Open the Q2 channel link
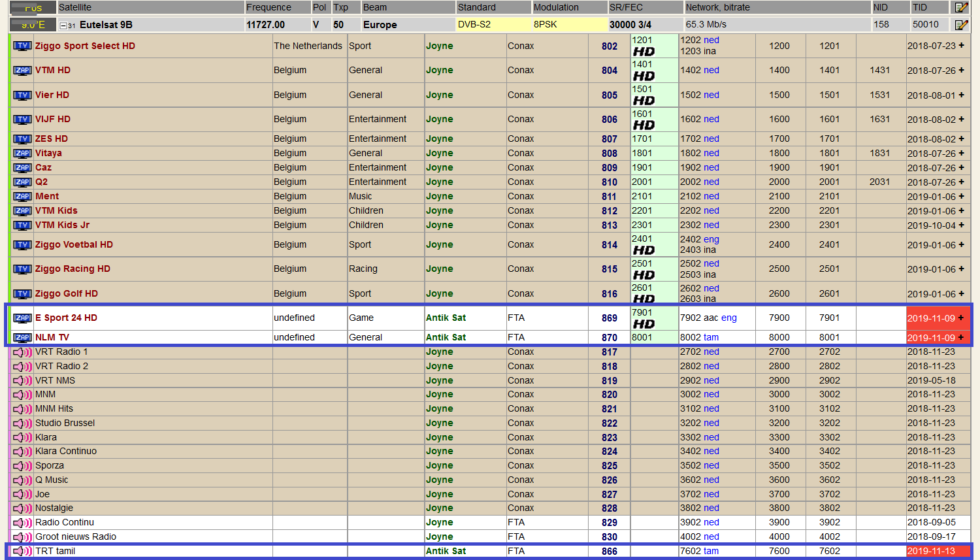Screen dimensions: 980x560 [x=41, y=182]
